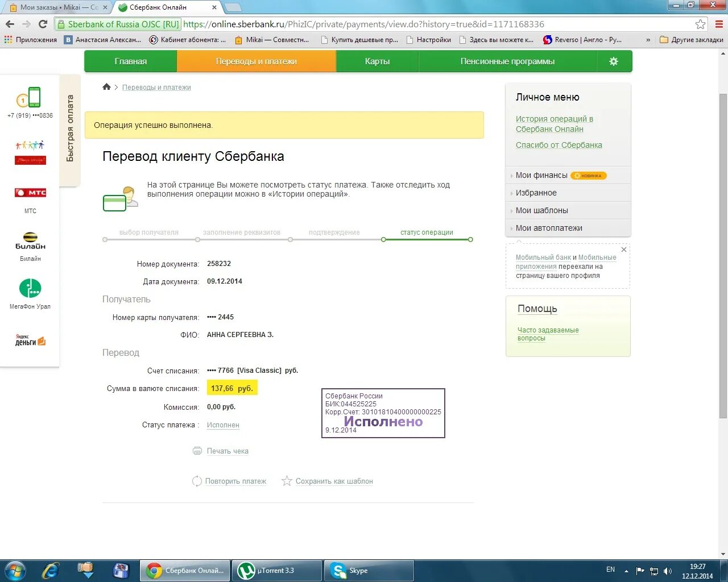Click the Sberbank of Russia OJSC security badge
728x582 pixels.
pyautogui.click(x=118, y=24)
